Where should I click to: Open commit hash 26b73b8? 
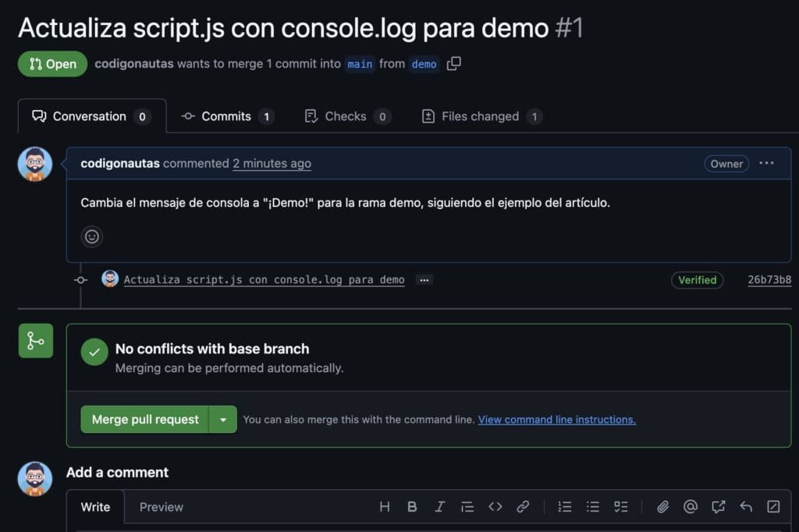[x=769, y=280]
